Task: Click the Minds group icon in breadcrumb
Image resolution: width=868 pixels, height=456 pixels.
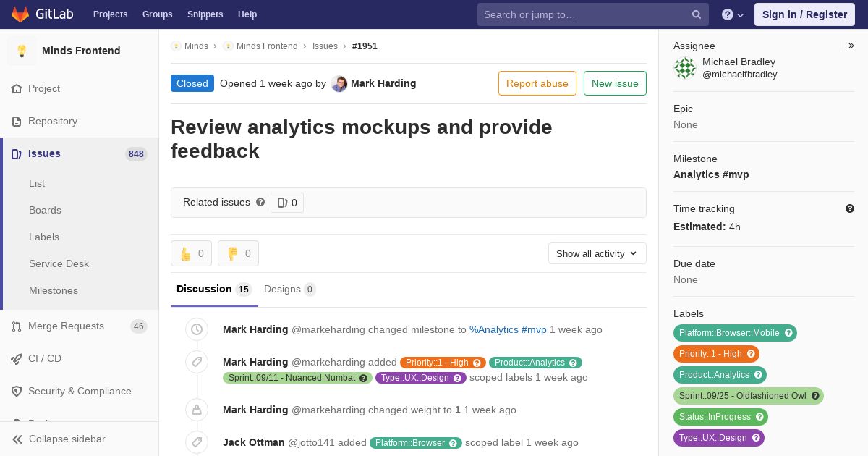Action: (176, 46)
